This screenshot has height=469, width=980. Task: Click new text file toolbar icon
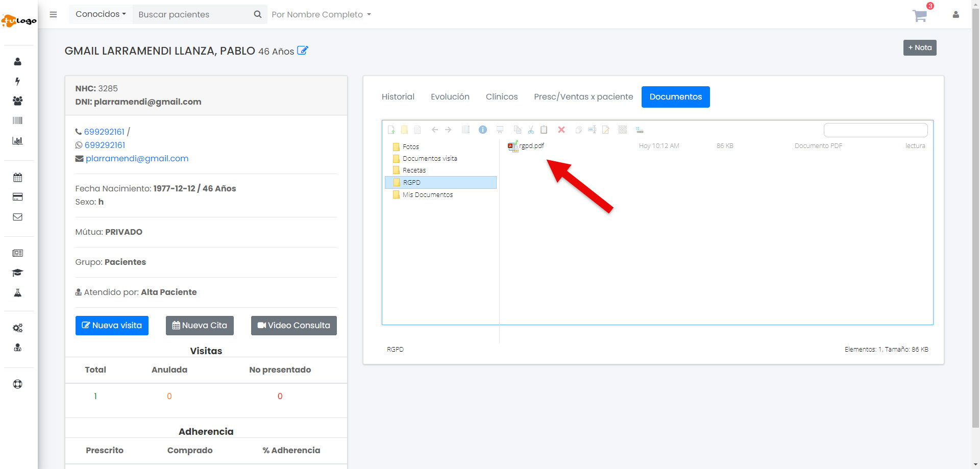click(418, 130)
